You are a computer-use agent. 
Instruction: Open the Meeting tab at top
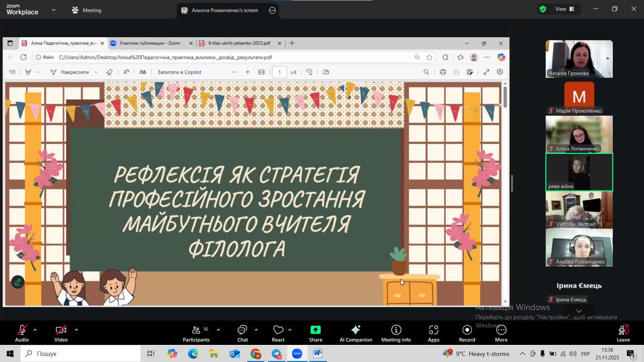pos(87,10)
